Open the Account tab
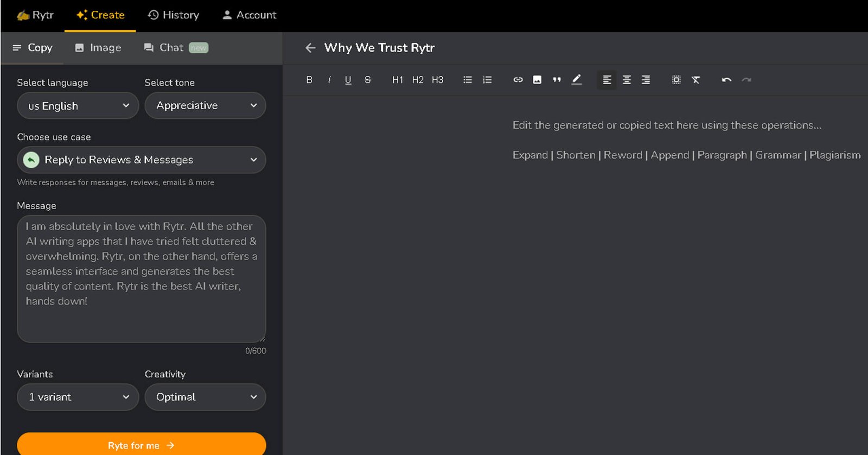 [x=250, y=15]
